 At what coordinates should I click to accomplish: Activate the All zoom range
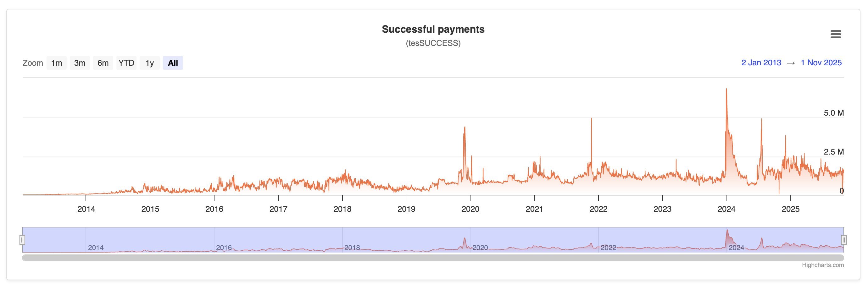coord(173,63)
